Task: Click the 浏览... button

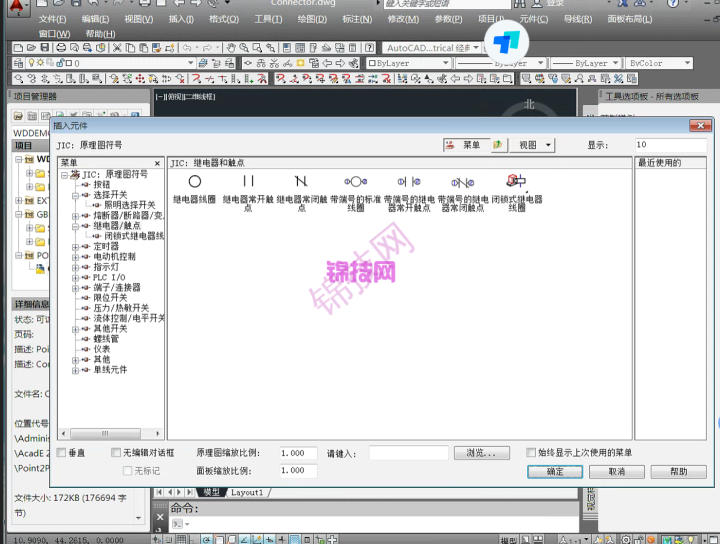Action: click(482, 453)
